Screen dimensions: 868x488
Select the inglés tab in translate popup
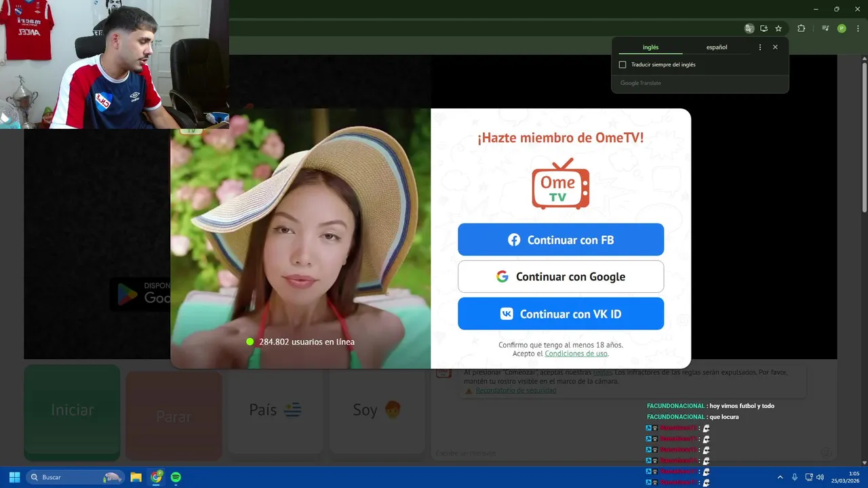click(x=650, y=47)
